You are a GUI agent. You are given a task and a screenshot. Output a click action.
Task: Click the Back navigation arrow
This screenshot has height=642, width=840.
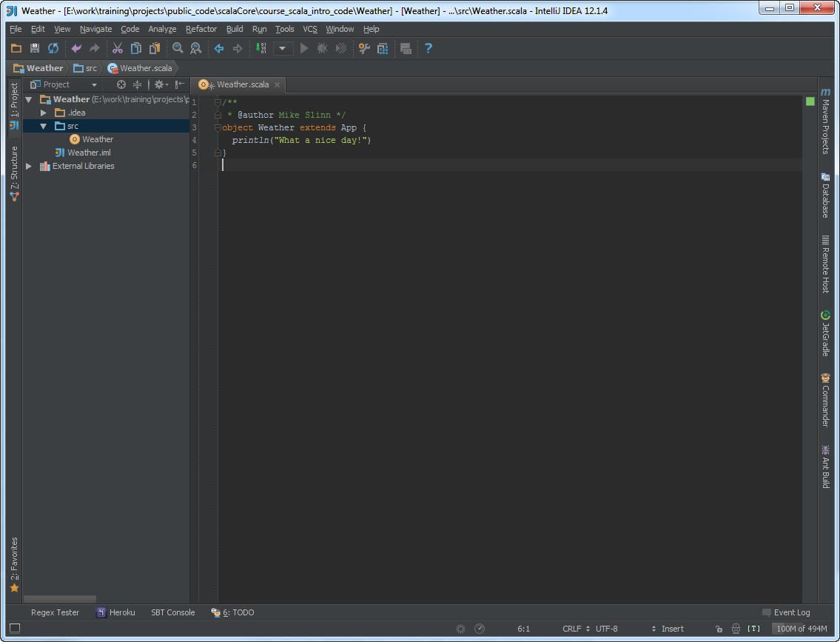tap(219, 48)
